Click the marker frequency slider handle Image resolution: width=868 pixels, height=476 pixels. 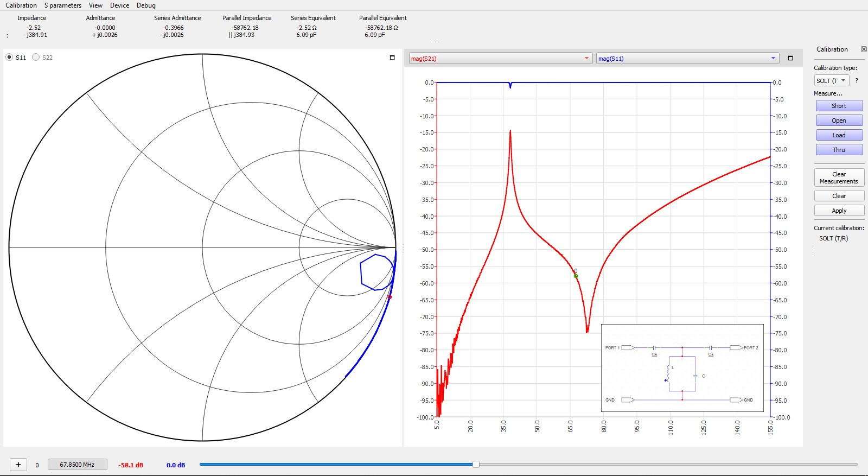point(476,464)
